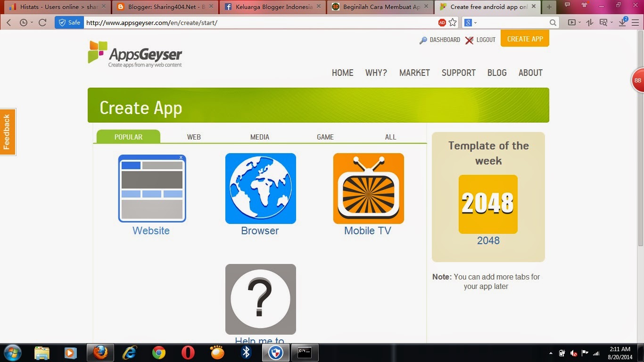Switch to the ALL tab
Image resolution: width=644 pixels, height=362 pixels.
coord(391,137)
